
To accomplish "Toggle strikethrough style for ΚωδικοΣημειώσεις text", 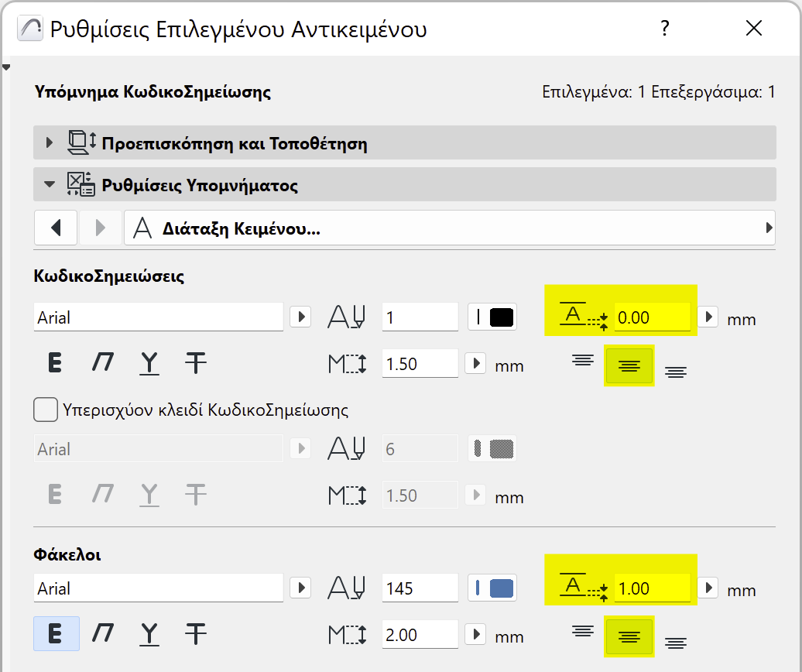I will pyautogui.click(x=195, y=363).
